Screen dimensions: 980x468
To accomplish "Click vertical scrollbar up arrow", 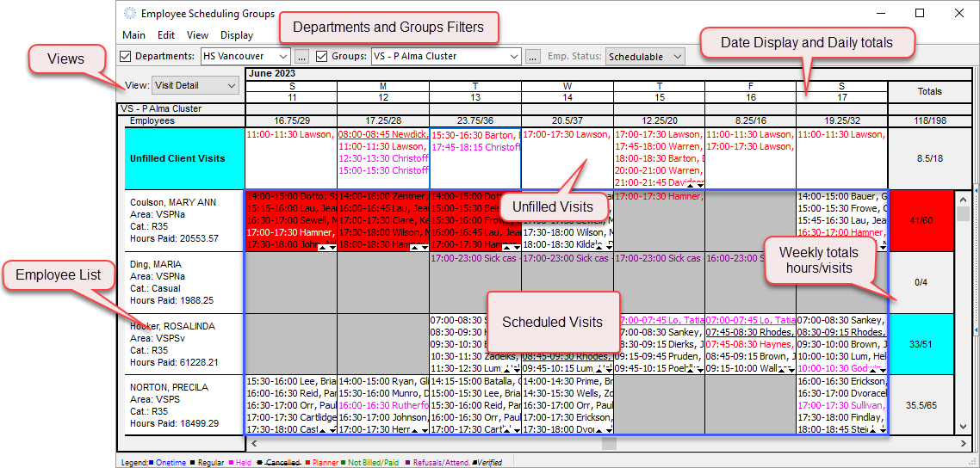I will click(x=963, y=198).
